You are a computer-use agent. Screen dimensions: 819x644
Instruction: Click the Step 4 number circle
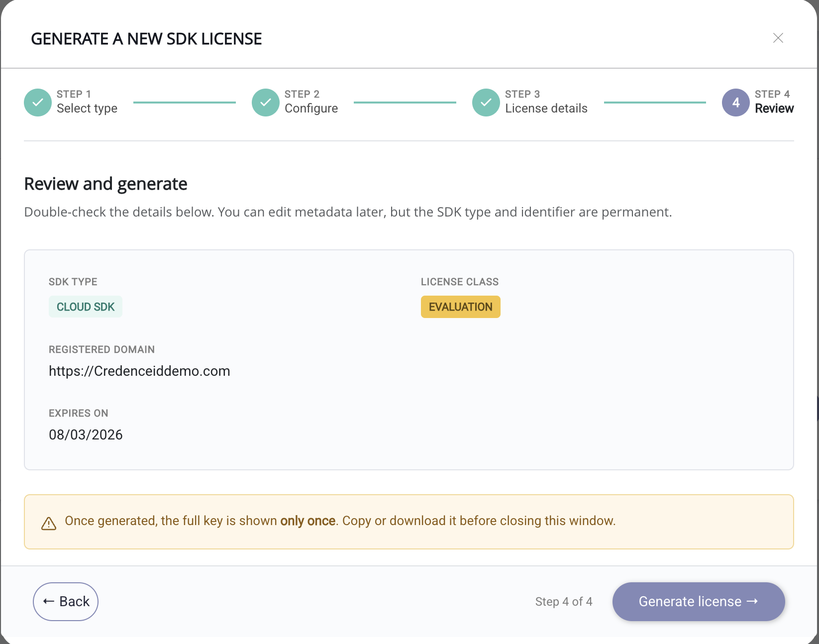click(736, 103)
